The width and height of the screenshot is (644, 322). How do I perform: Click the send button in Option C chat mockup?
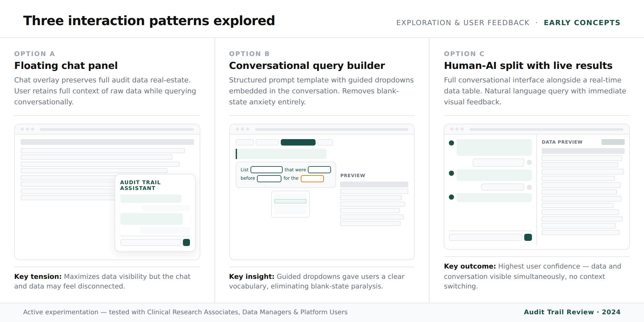click(528, 237)
